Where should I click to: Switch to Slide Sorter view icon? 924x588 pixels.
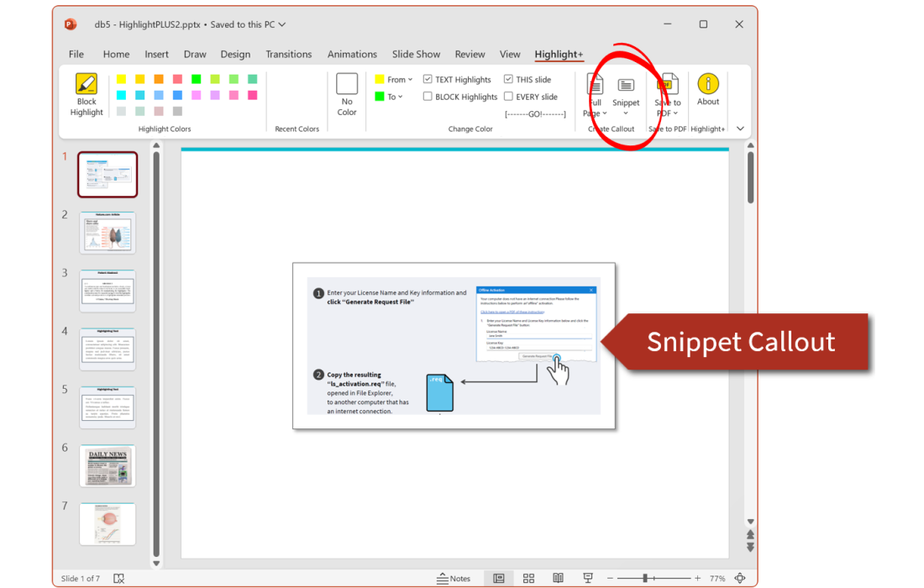[528, 578]
